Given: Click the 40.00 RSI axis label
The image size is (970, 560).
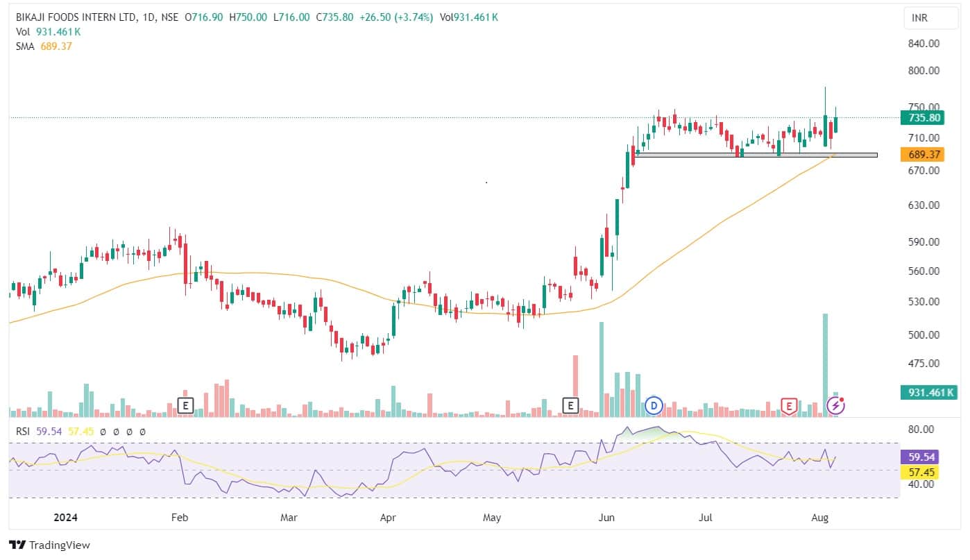Looking at the screenshot, I should (921, 484).
